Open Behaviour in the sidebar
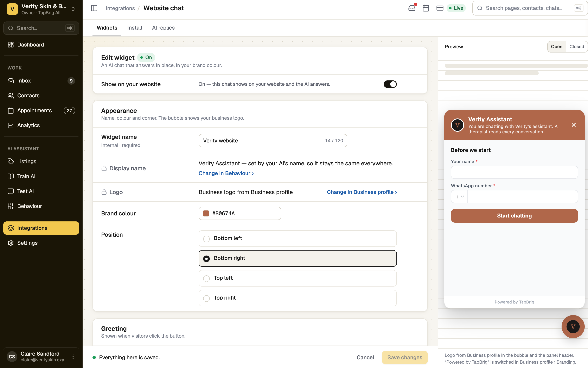 tap(41, 206)
